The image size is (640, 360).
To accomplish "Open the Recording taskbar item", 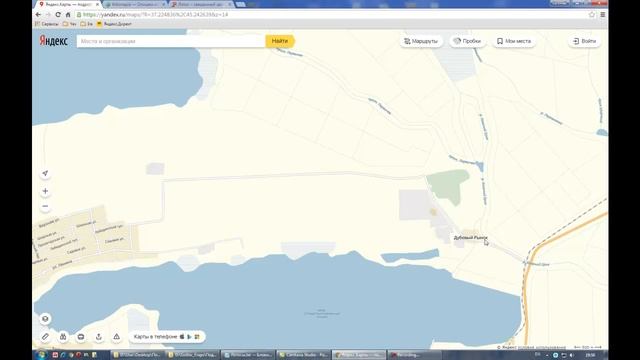I will (413, 355).
